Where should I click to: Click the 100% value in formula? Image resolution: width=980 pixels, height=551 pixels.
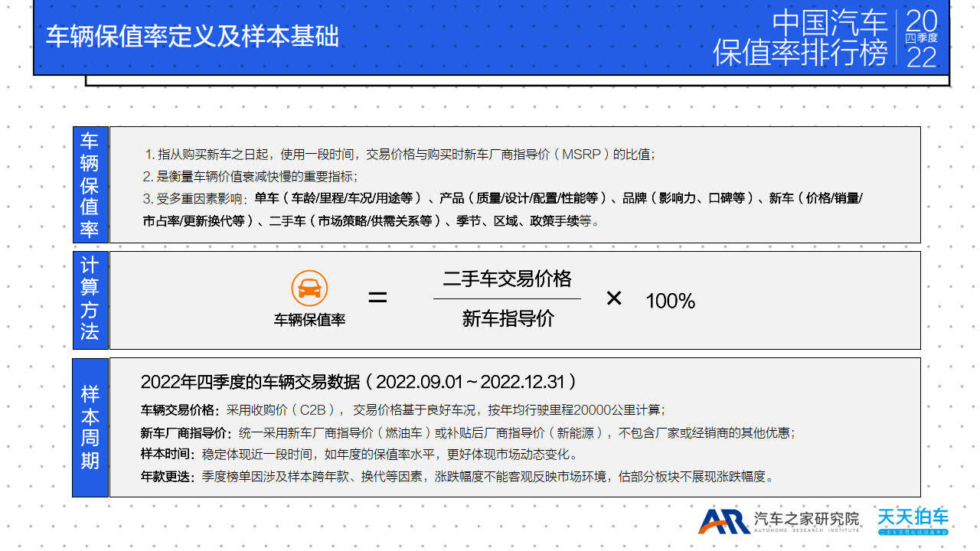[670, 301]
